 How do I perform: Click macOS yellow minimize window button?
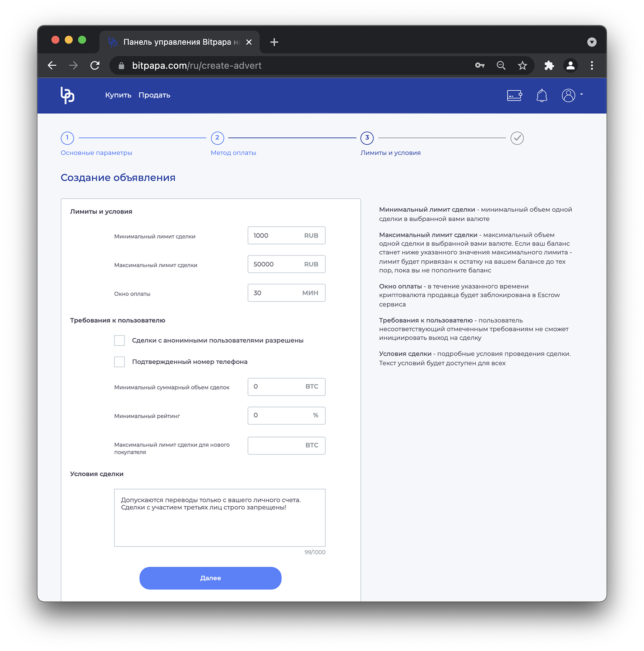click(x=69, y=40)
